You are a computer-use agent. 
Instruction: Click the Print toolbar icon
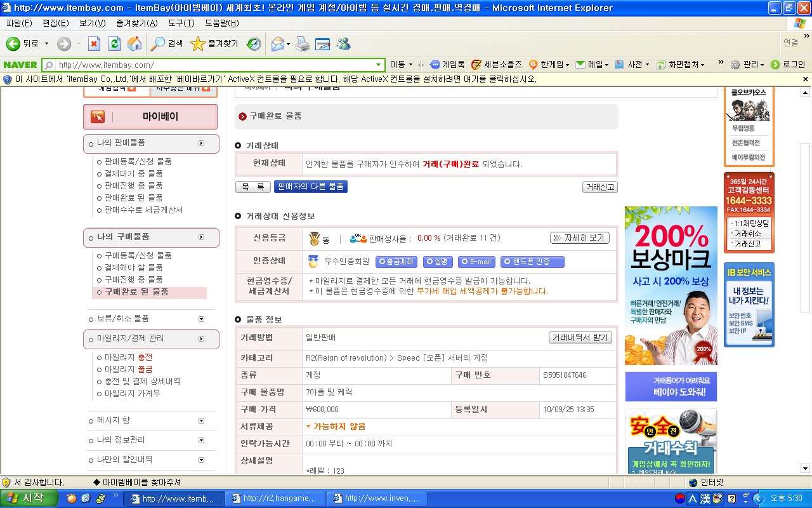tap(303, 44)
